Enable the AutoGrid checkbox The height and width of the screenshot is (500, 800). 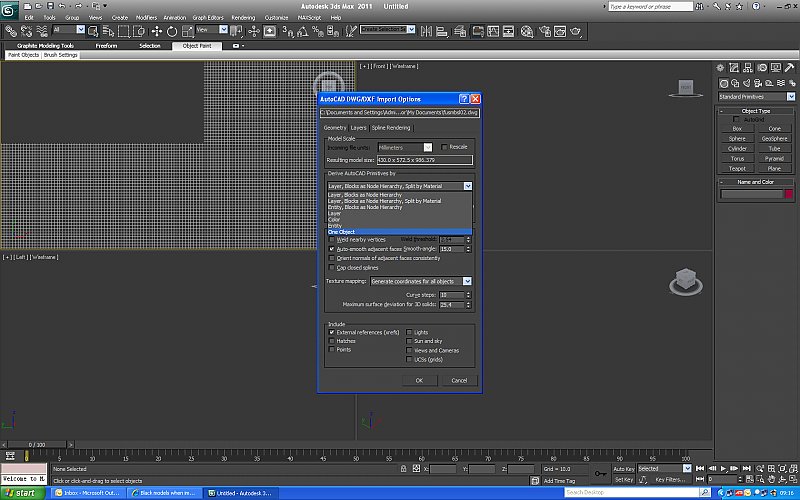(736, 119)
